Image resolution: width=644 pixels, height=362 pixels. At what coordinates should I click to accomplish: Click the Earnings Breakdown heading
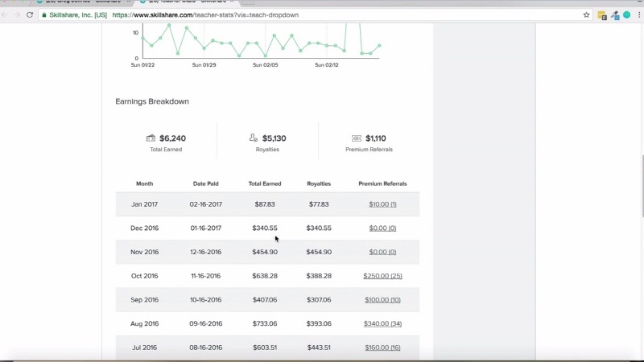[x=152, y=101]
